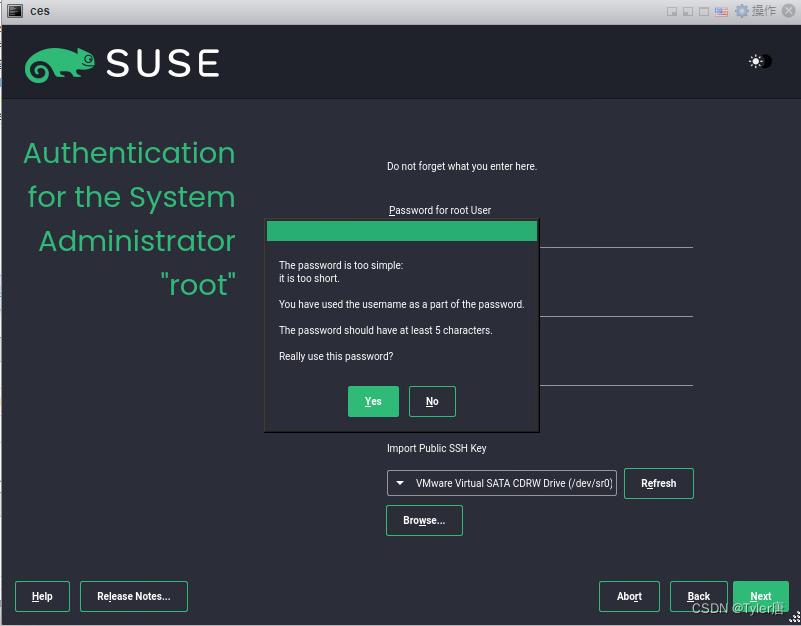View the Release Notes
The image size is (801, 626).
(x=133, y=596)
